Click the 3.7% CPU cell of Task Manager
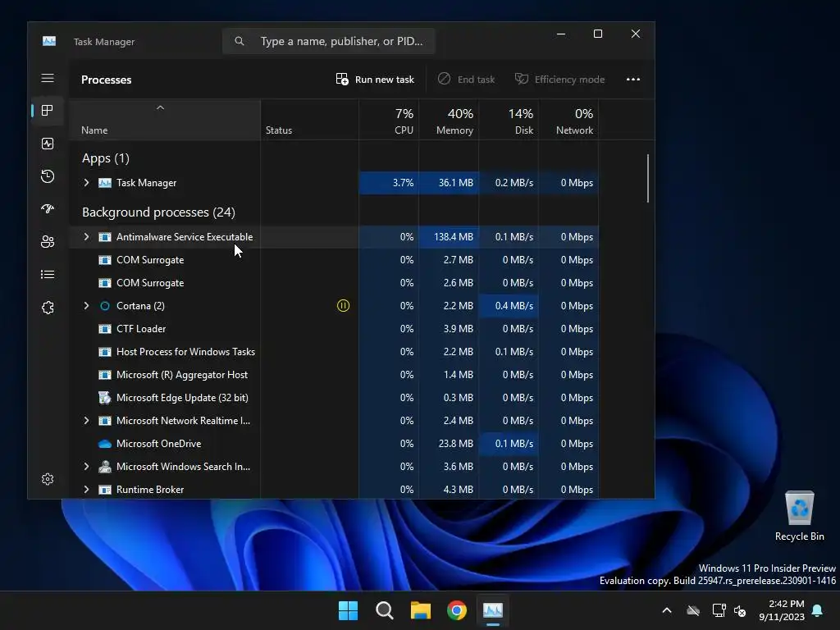This screenshot has height=630, width=840. 389,183
